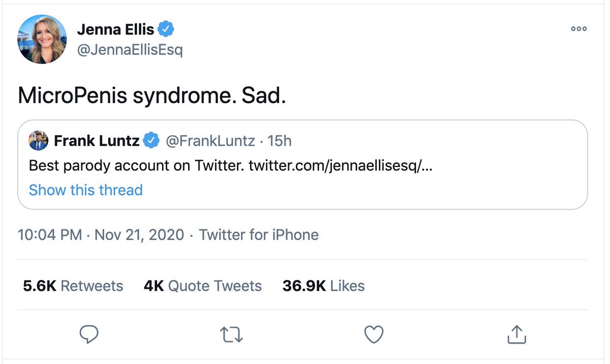Click "Show this thread" link
Image resolution: width=610 pixels, height=364 pixels.
[85, 190]
